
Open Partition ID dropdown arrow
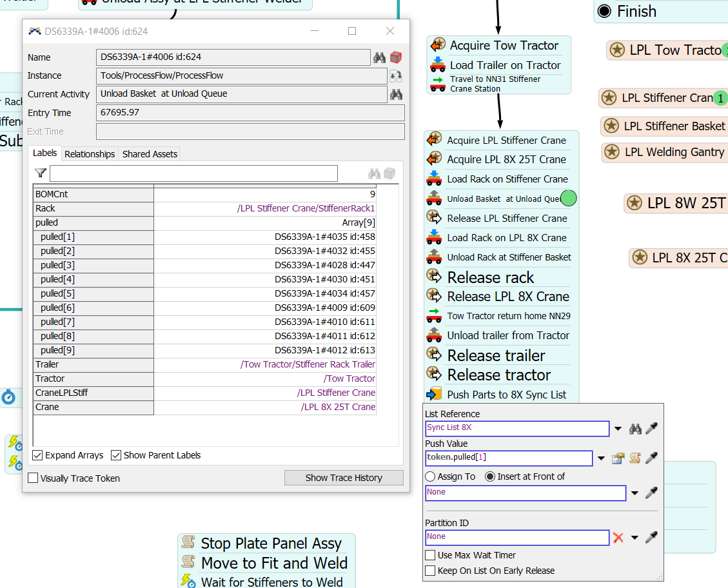(x=635, y=538)
